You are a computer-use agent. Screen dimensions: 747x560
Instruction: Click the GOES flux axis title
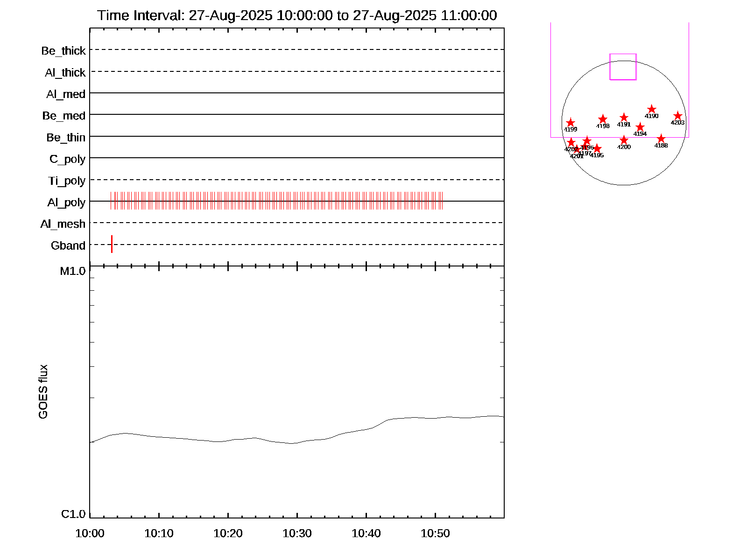point(43,392)
